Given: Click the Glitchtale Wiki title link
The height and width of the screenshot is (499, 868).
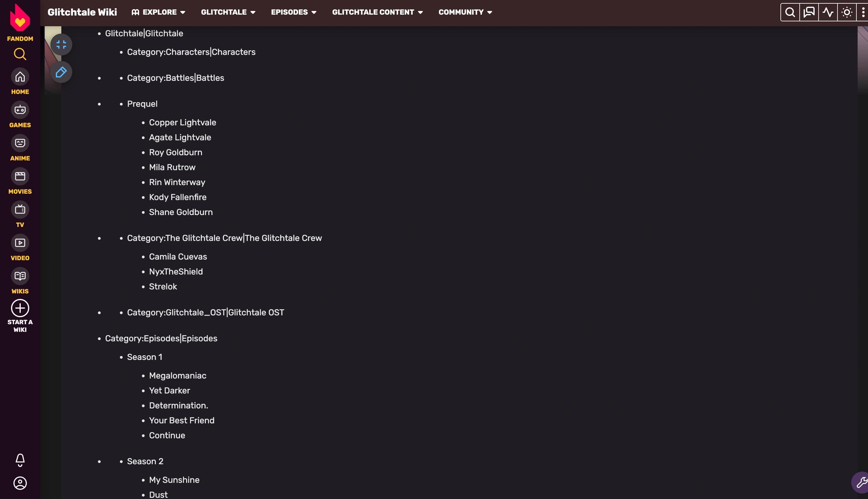Looking at the screenshot, I should pyautogui.click(x=82, y=12).
